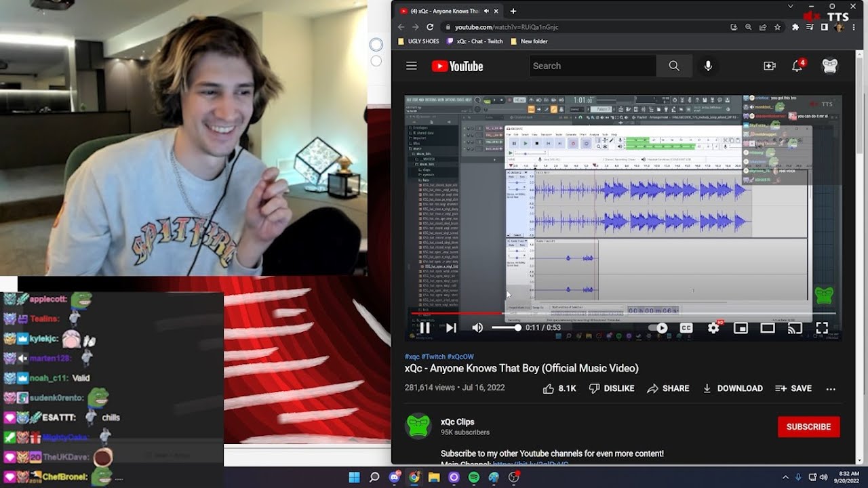Click the #Twitch hashtag link

pyautogui.click(x=432, y=357)
